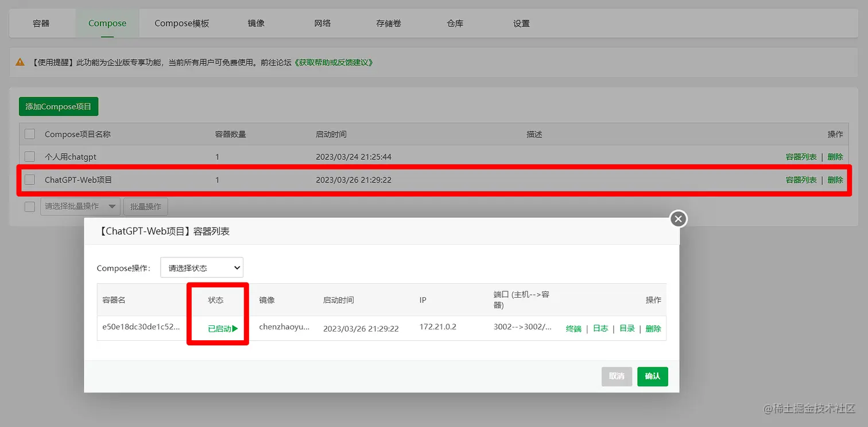Click the green 已启动 status play icon

235,329
